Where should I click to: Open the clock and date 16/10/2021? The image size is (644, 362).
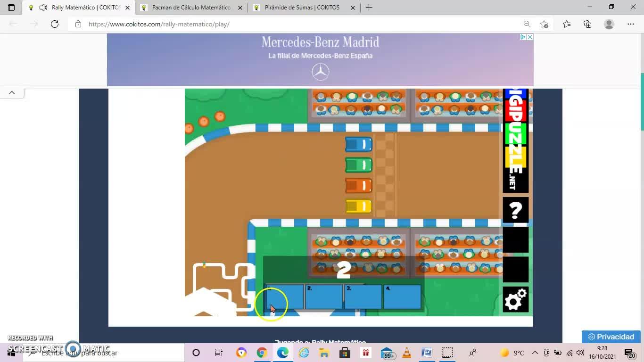click(x=602, y=353)
